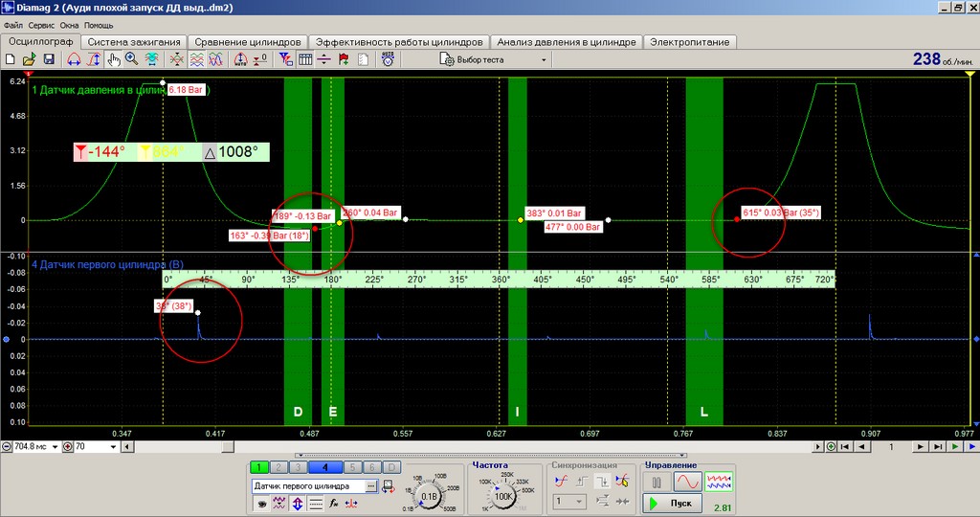The height and width of the screenshot is (517, 980).
Task: Select falling edge trigger icon
Action: tap(602, 481)
